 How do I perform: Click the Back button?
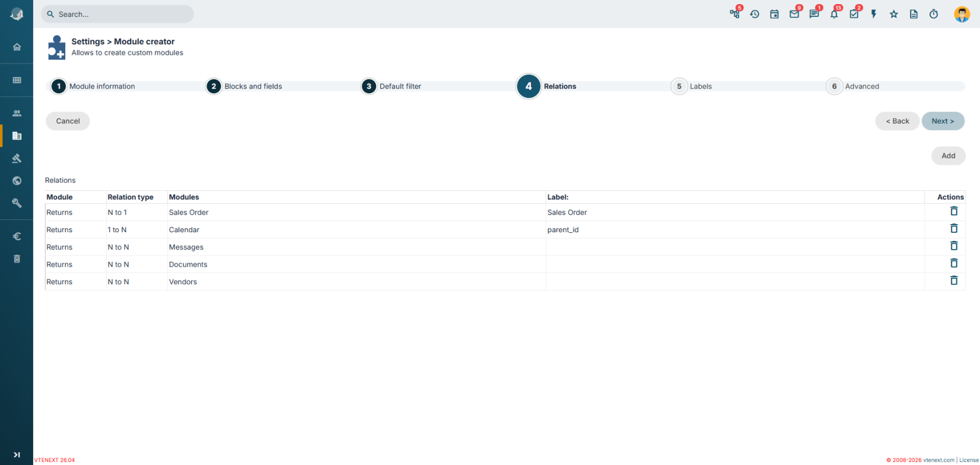(x=897, y=121)
